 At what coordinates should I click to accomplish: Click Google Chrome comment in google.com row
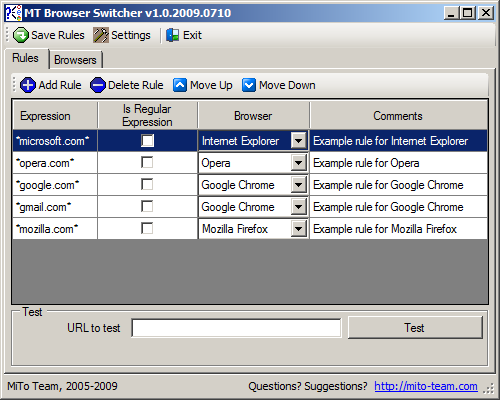[388, 185]
